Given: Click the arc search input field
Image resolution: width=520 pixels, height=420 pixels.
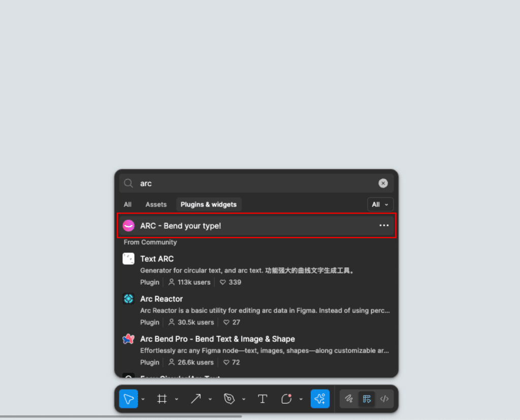Looking at the screenshot, I should pyautogui.click(x=256, y=184).
